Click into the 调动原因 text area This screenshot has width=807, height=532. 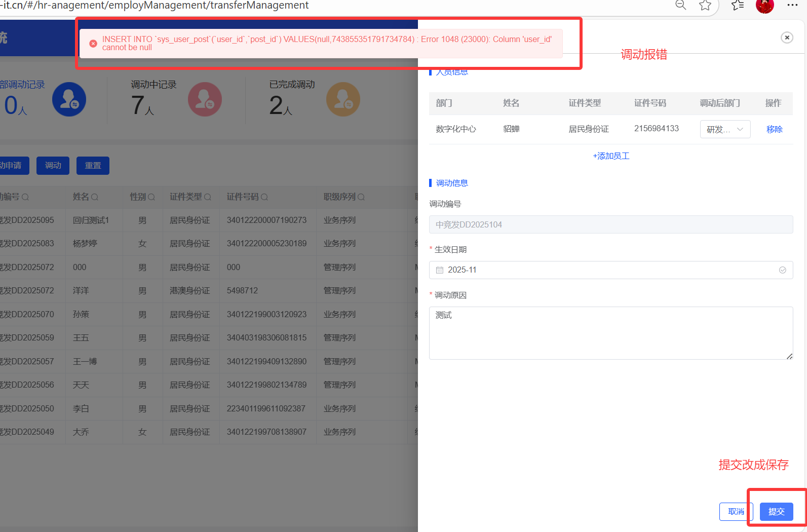(x=611, y=333)
